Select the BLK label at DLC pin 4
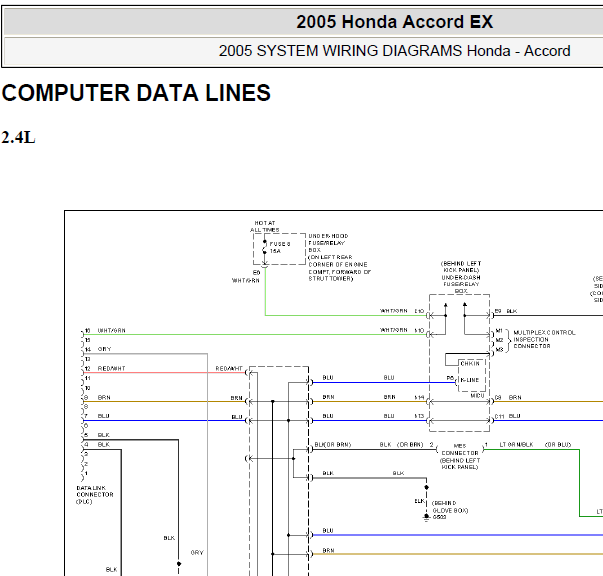 (103, 444)
